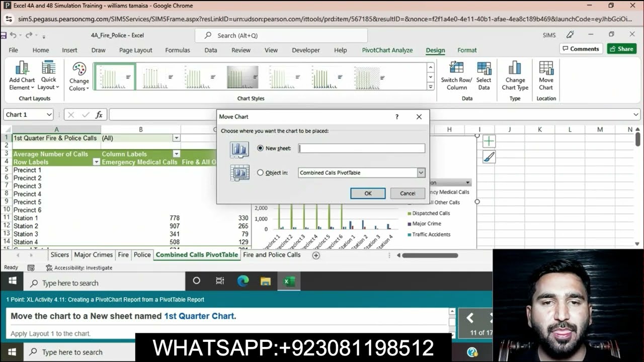Open the Format ribbon tab
This screenshot has height=362, width=644.
tap(467, 50)
